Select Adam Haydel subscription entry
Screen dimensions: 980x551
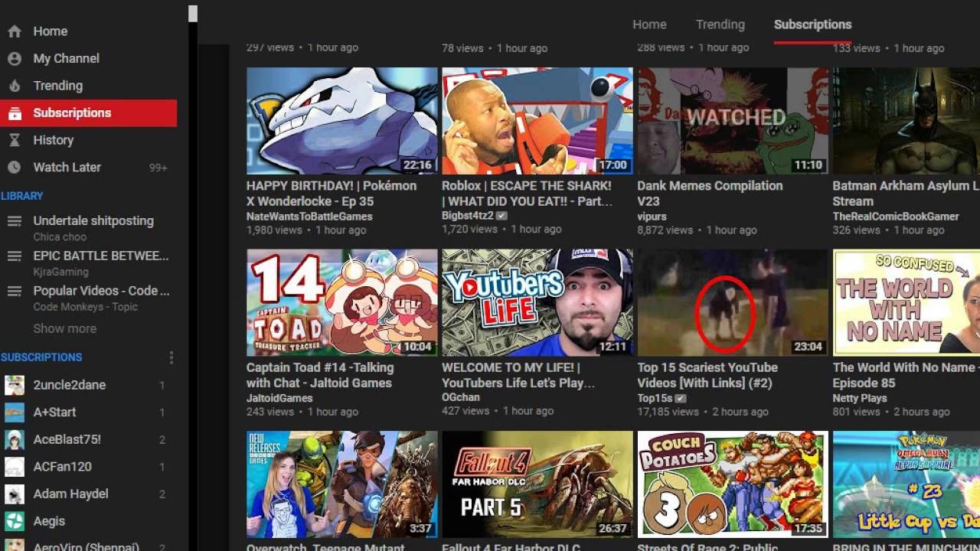88,494
